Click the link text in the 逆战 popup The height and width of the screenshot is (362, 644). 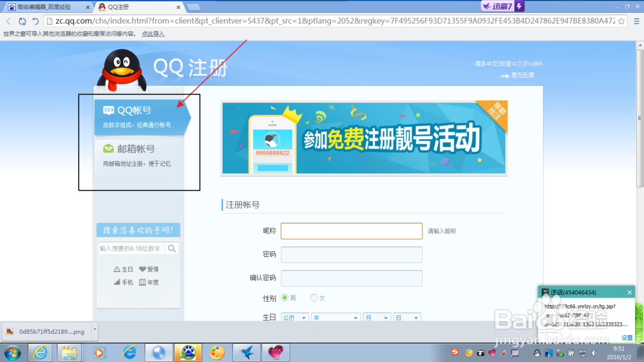pyautogui.click(x=585, y=315)
